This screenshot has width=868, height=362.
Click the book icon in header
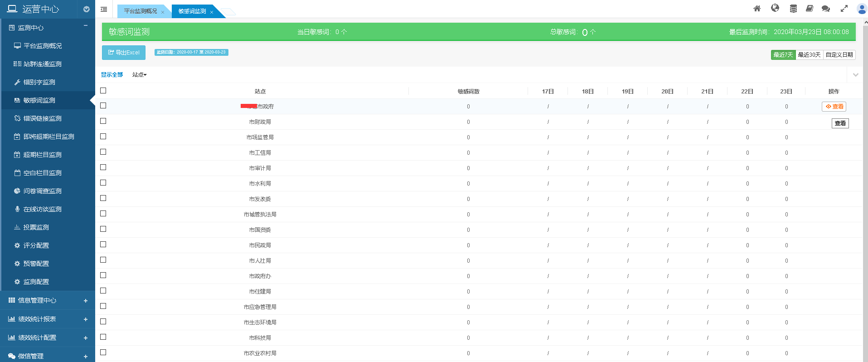[810, 9]
